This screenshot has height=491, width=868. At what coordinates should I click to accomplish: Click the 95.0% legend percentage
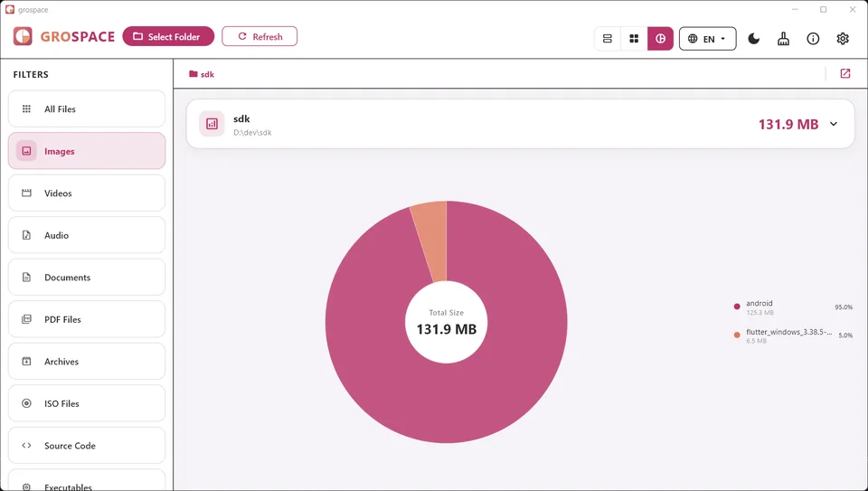click(844, 307)
